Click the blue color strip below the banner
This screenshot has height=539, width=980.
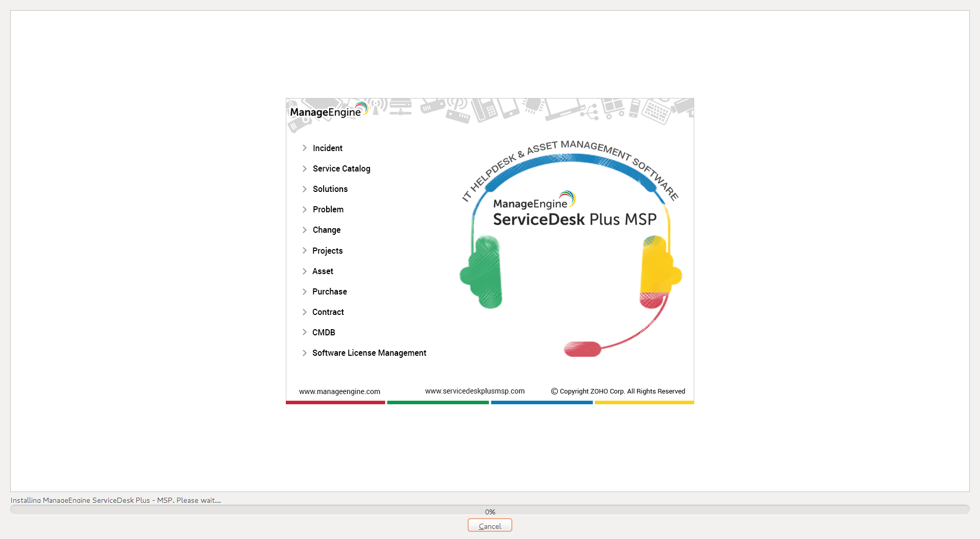click(x=542, y=403)
